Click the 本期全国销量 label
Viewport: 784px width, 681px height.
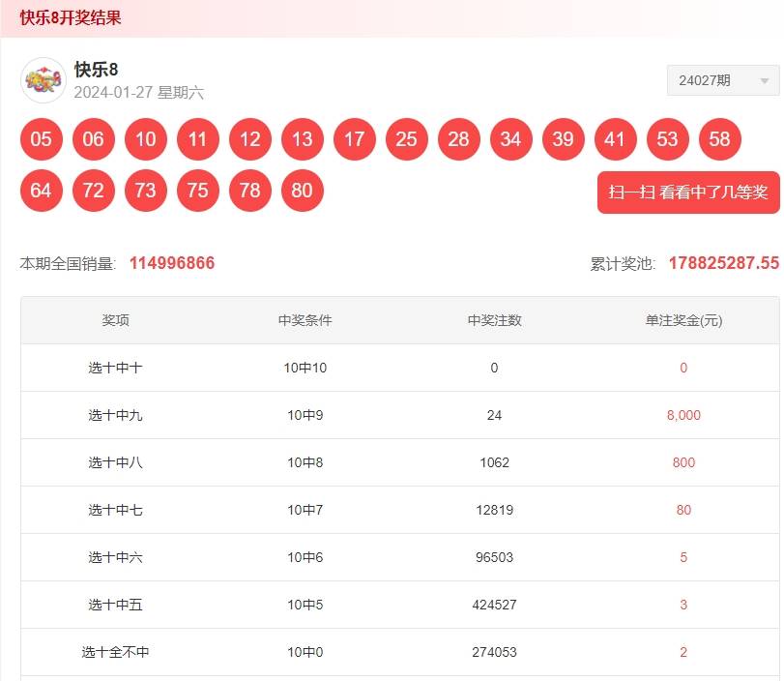click(68, 264)
